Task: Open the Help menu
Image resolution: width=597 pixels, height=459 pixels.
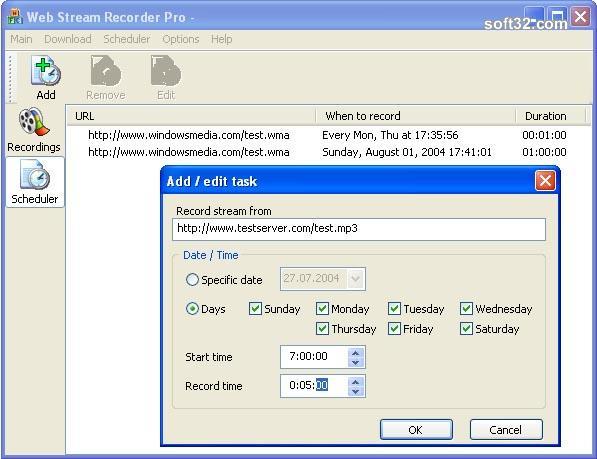Action: pos(222,39)
